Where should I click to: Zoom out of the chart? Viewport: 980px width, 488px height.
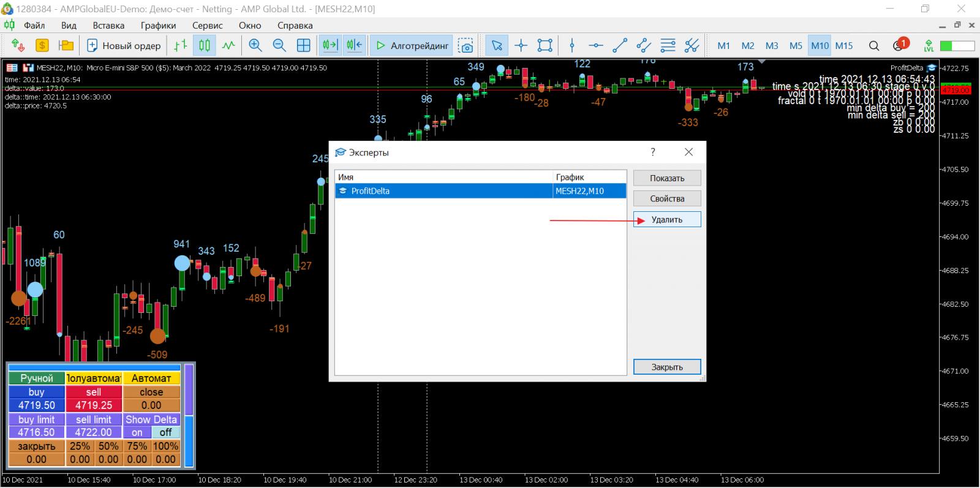[x=279, y=45]
